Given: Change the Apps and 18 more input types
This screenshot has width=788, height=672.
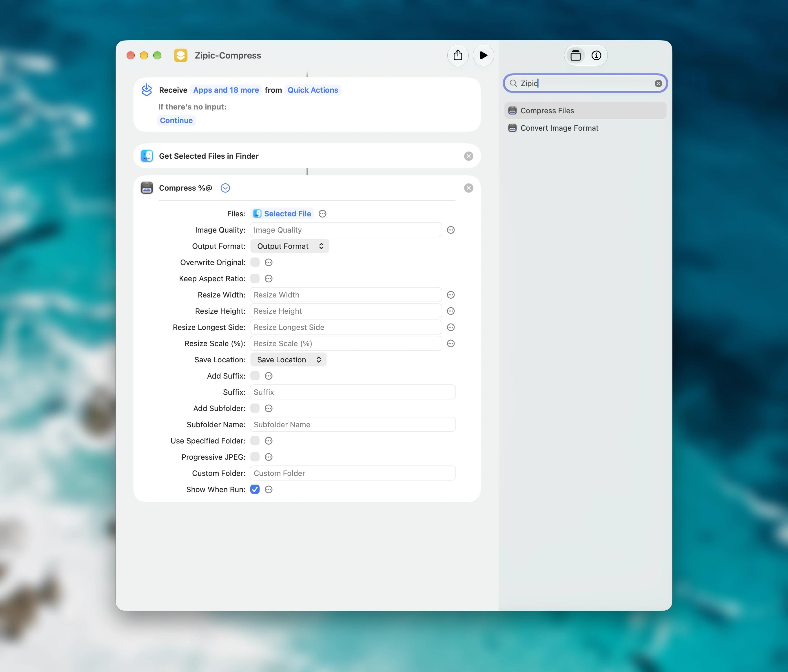Looking at the screenshot, I should 226,90.
